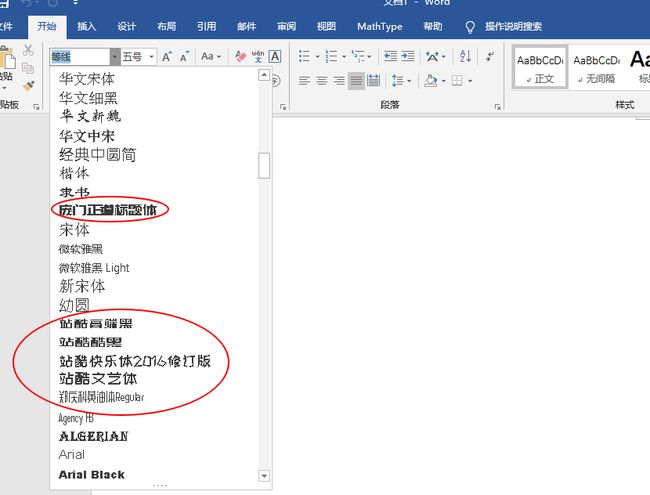Apply multilevel list icon
The width and height of the screenshot is (650, 495).
[358, 56]
